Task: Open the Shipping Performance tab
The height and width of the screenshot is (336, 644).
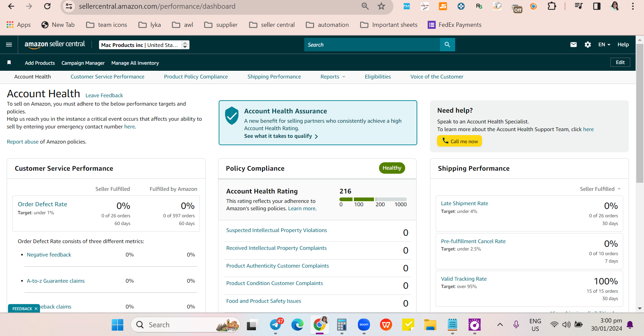Action: click(x=274, y=77)
